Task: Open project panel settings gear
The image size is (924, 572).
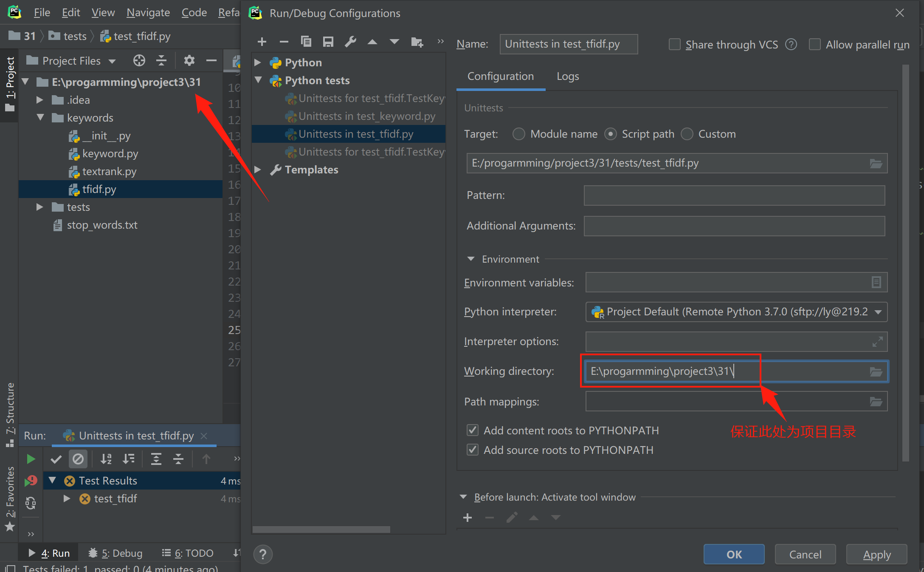Action: pyautogui.click(x=189, y=61)
